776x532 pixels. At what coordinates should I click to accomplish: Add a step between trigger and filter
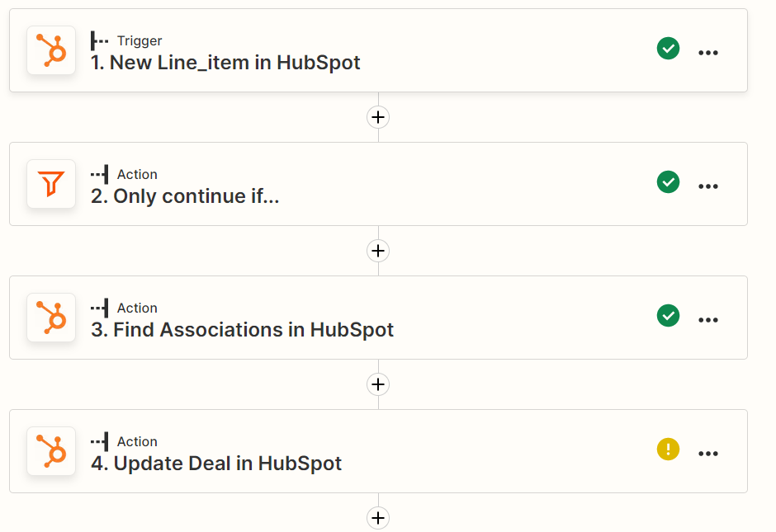[x=377, y=117]
